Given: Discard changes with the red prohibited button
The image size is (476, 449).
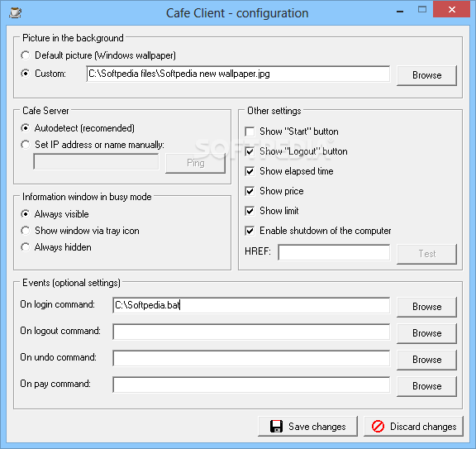Looking at the screenshot, I should 413,426.
